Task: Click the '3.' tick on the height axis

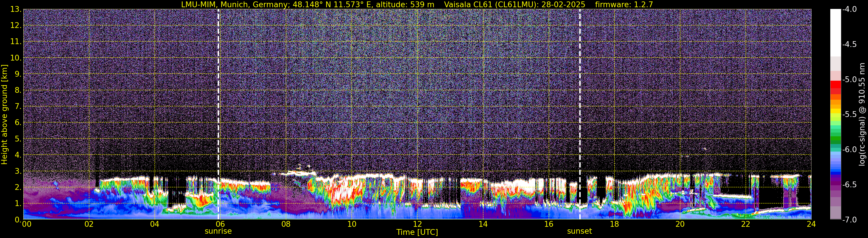Action: pos(18,171)
